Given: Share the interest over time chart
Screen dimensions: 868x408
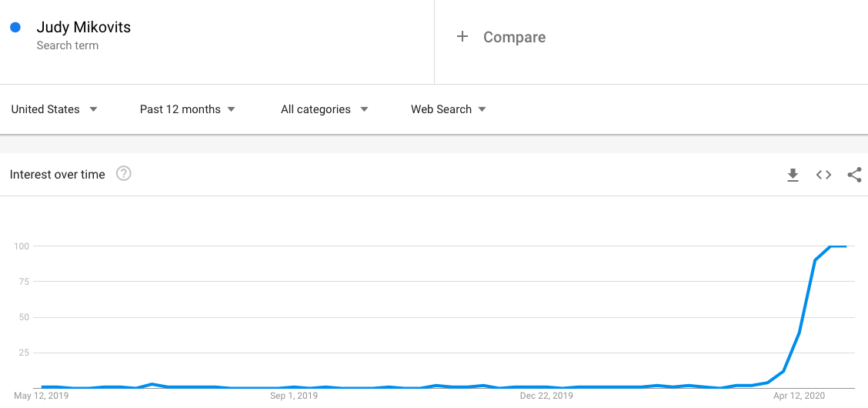Looking at the screenshot, I should pos(854,175).
